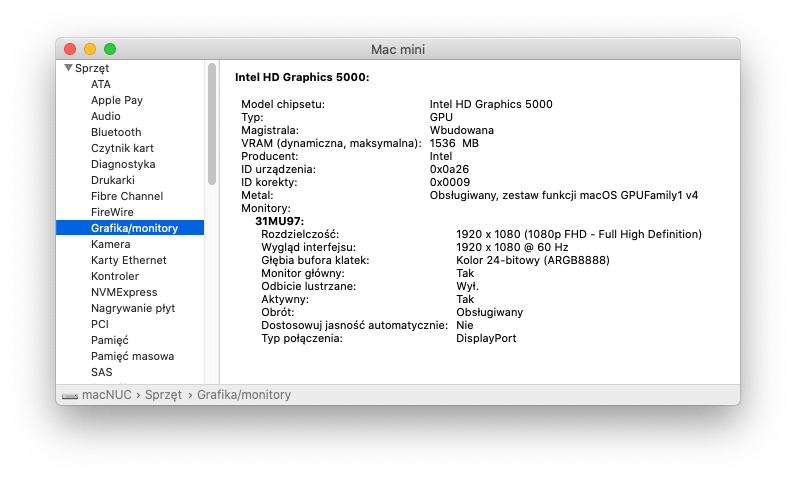Click the Intel HD Graphics 5000 heading

point(302,77)
